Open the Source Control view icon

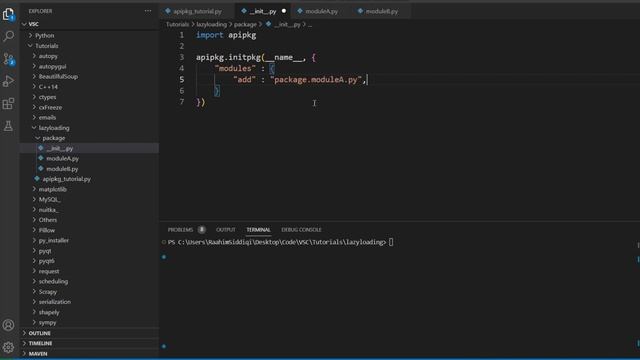click(x=9, y=59)
